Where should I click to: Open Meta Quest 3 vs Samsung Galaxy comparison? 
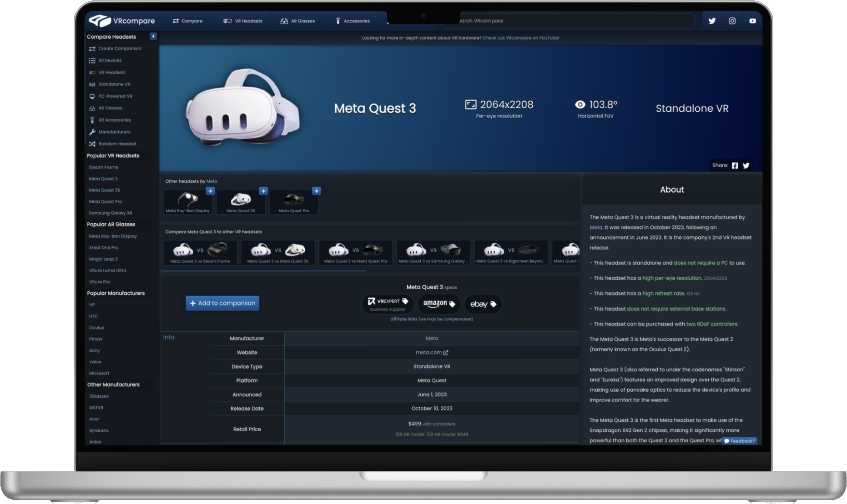[433, 253]
